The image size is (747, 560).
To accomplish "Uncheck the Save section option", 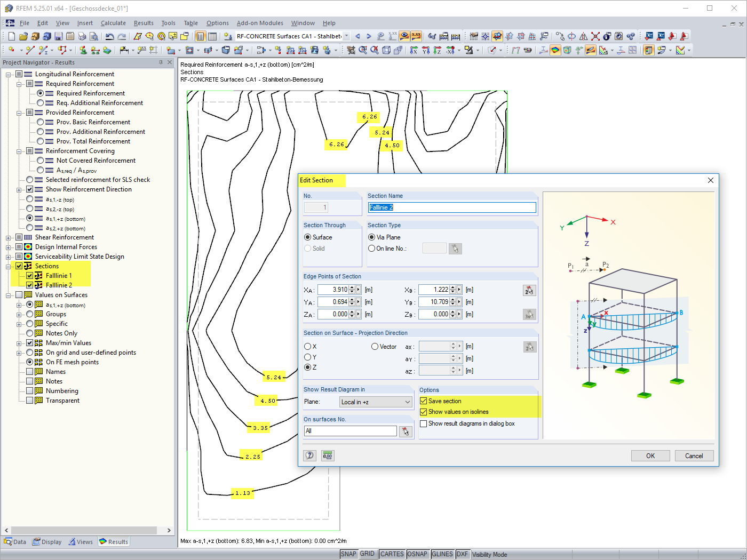I will (423, 401).
